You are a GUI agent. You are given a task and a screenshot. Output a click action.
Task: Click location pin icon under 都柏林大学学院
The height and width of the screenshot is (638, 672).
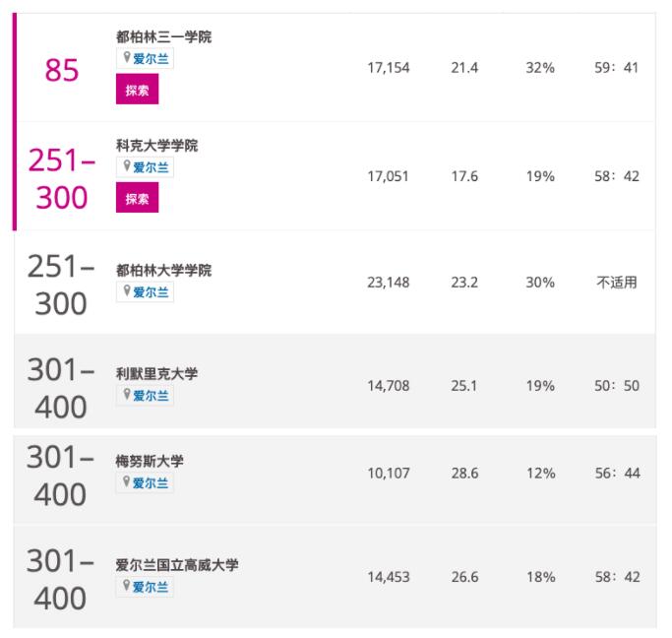(126, 292)
